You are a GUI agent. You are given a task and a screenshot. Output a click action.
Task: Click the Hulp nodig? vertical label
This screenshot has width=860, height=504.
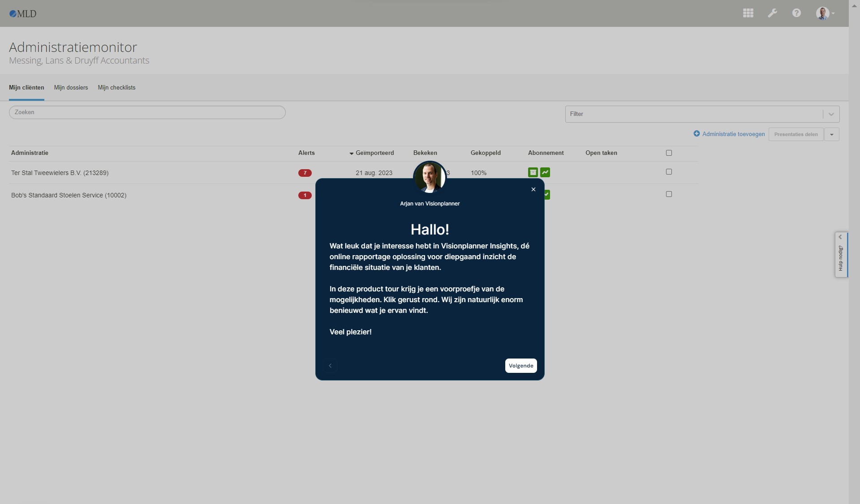point(841,258)
